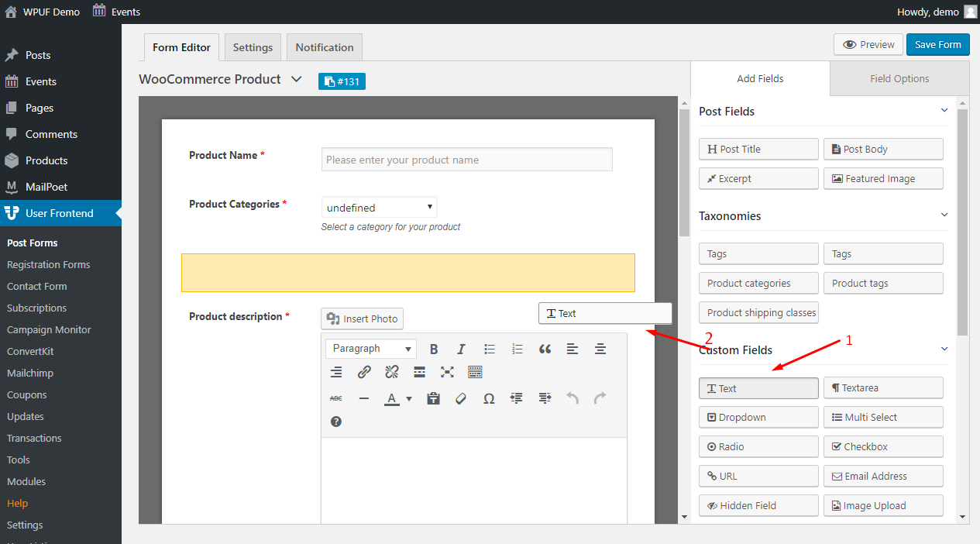Add the Image Upload custom field
The width and height of the screenshot is (980, 544).
(883, 505)
